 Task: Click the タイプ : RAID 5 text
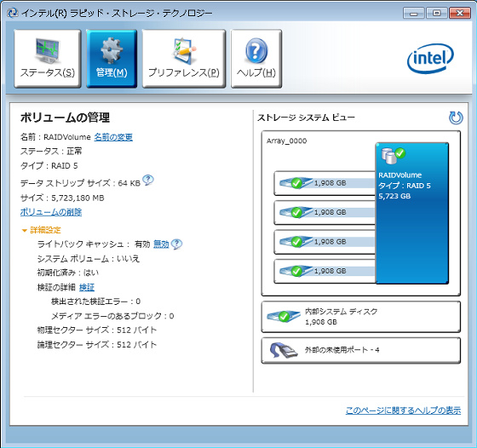tap(49, 166)
